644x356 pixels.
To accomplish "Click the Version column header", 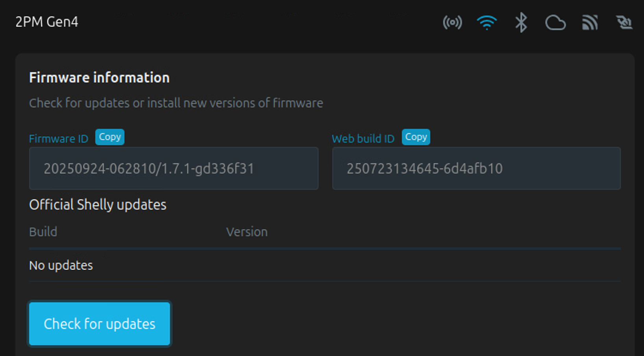I will (x=247, y=232).
